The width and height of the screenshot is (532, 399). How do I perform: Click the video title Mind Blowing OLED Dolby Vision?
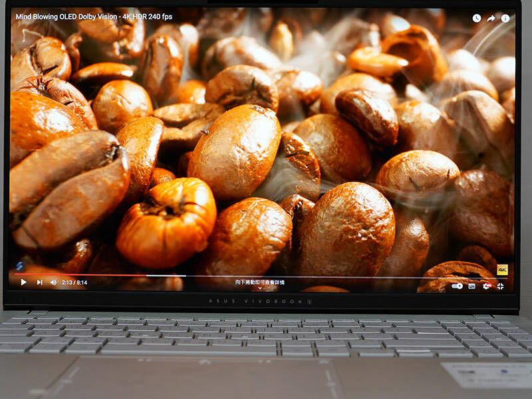94,17
